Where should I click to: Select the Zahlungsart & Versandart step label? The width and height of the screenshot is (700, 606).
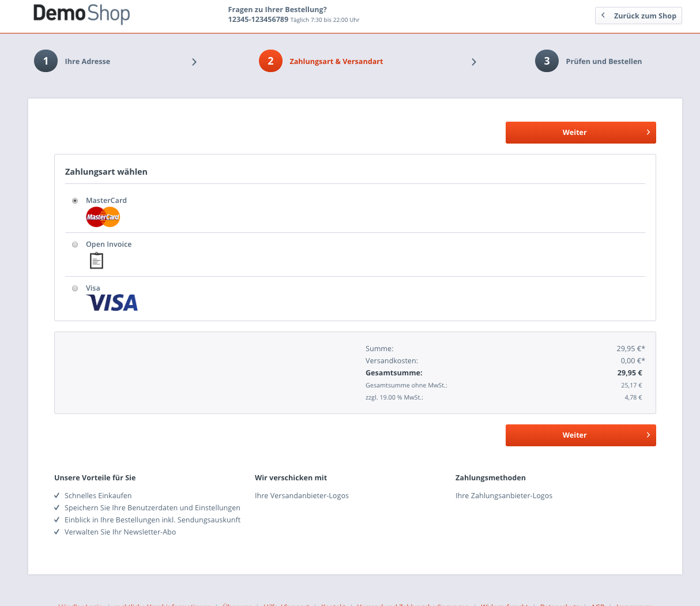[336, 62]
